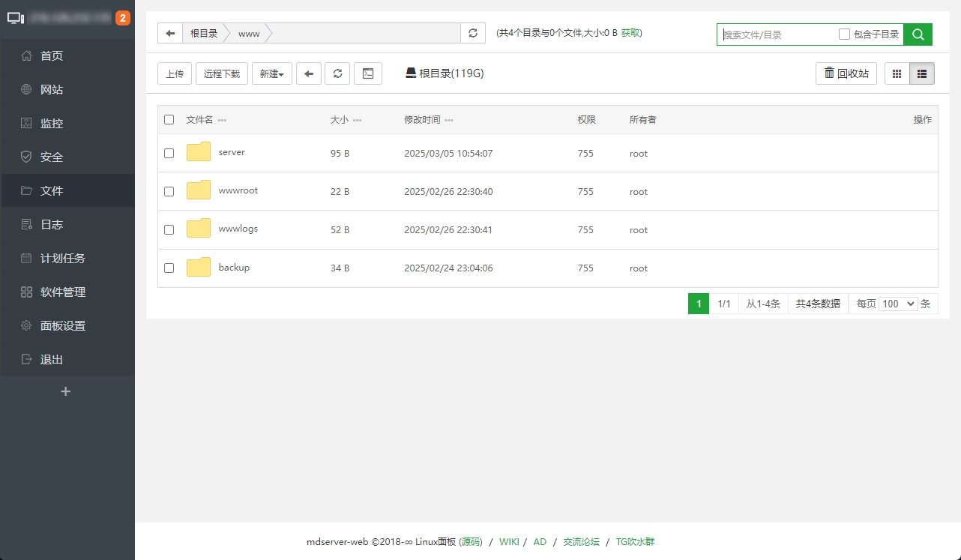Open the per-page count dropdown

tap(898, 304)
